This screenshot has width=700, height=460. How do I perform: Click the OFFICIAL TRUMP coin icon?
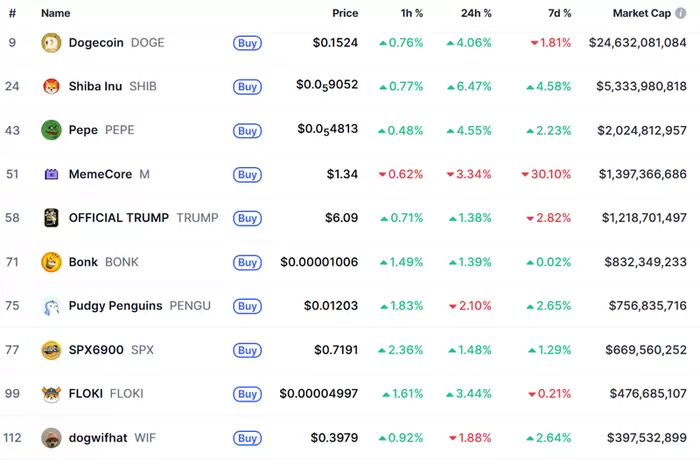(51, 218)
